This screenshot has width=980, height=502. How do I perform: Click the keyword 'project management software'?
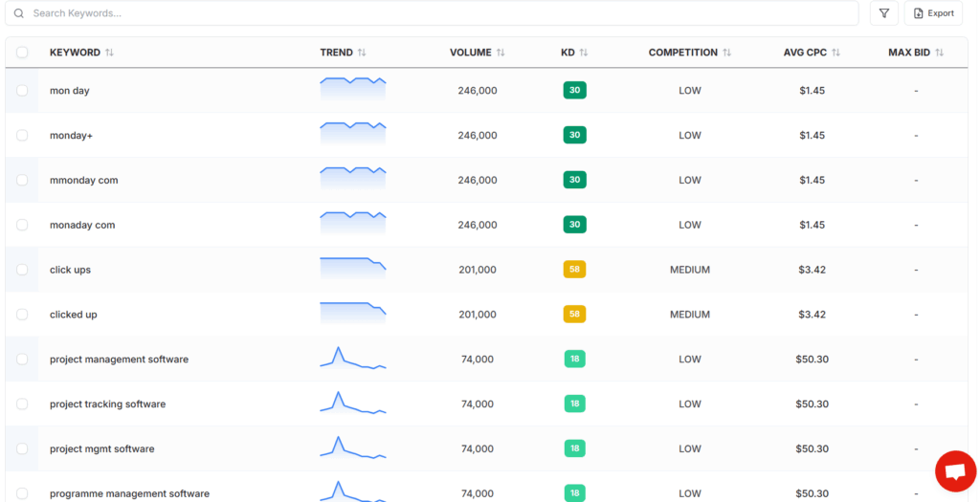[x=119, y=360]
